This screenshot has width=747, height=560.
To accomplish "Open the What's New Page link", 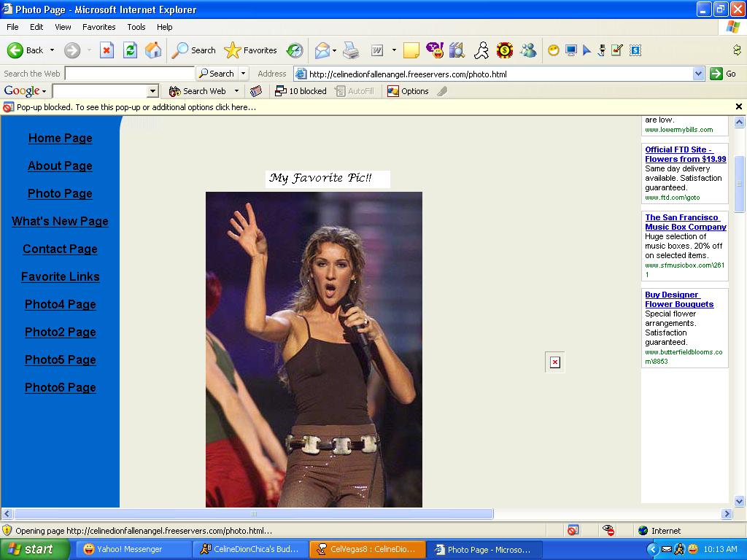I will [60, 221].
